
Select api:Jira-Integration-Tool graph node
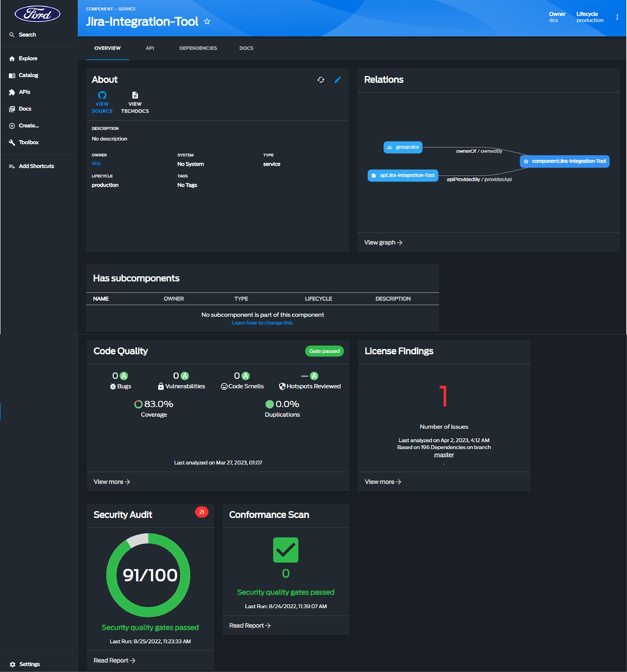pyautogui.click(x=403, y=175)
